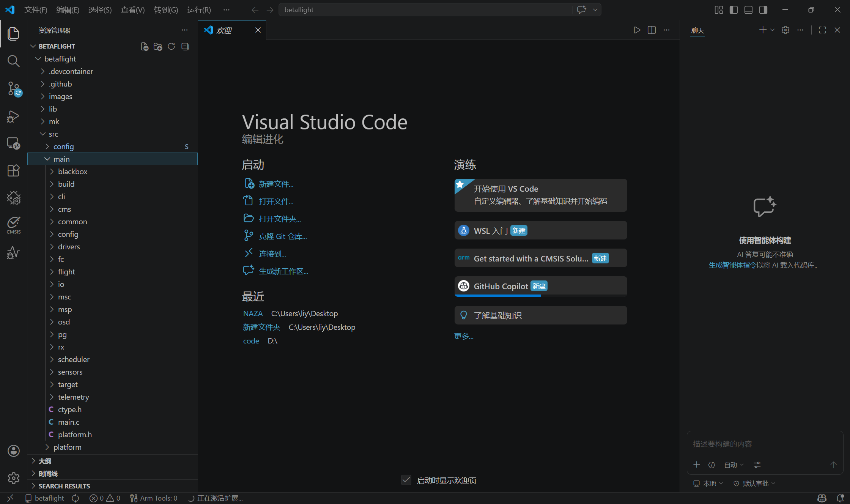Viewport: 850px width, 504px height.
Task: Open the 转到(G) menu
Action: (166, 10)
